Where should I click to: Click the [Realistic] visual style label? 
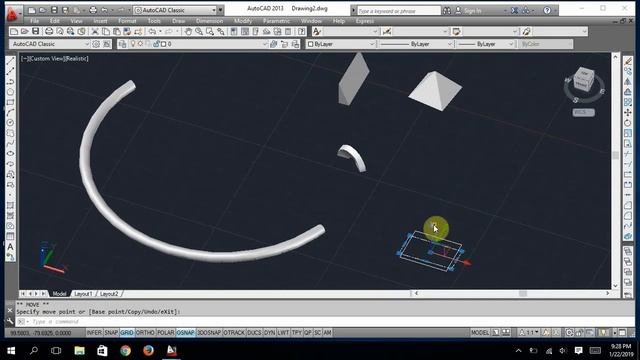tap(76, 59)
